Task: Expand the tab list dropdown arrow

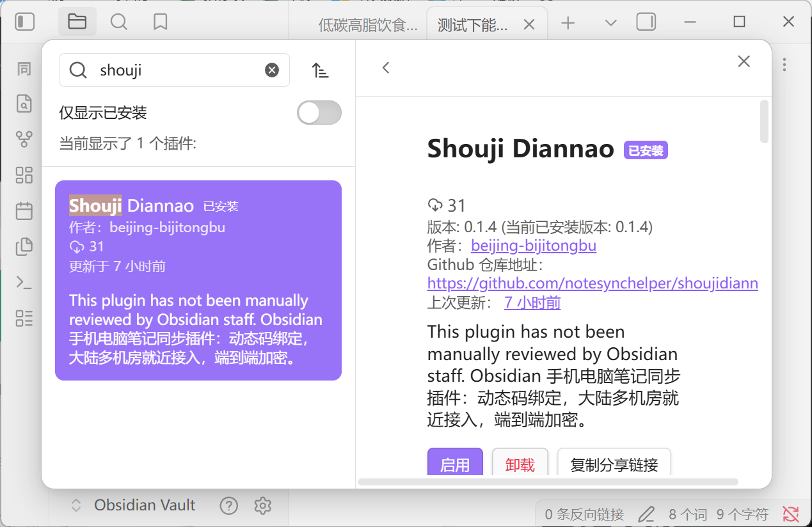Action: 610,23
